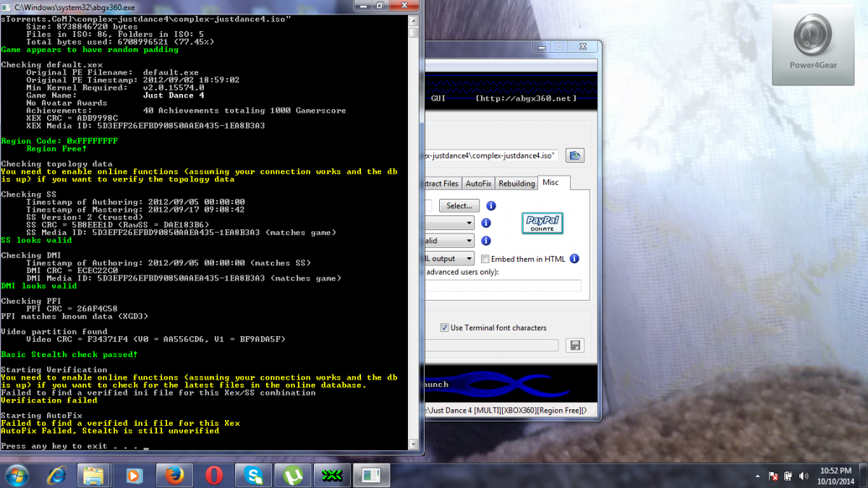This screenshot has height=488, width=868.
Task: Click the save floppy-disk icon in abgx360 GUI
Action: click(x=575, y=346)
